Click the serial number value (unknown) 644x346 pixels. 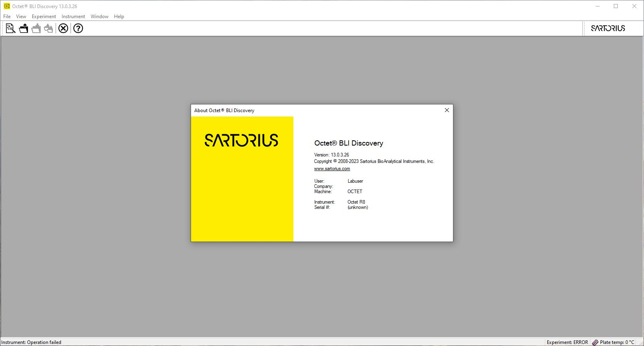tap(358, 207)
